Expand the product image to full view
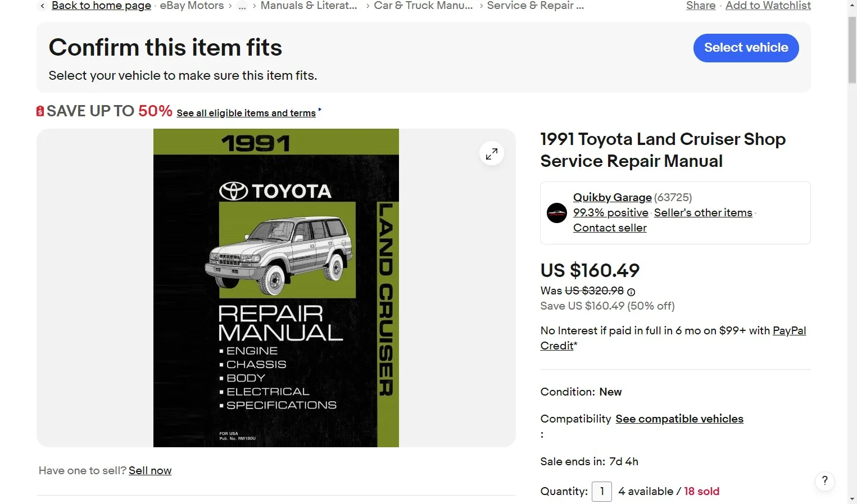The image size is (857, 504). click(492, 153)
